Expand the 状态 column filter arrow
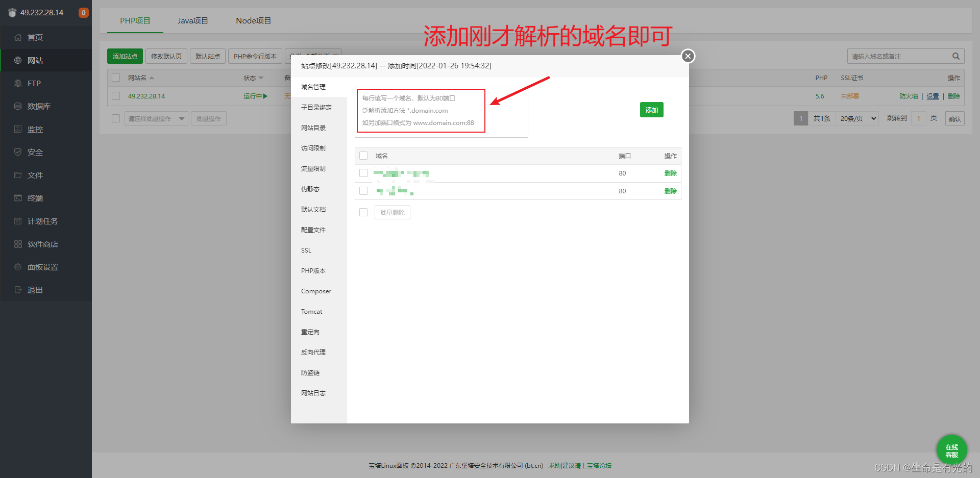Screen dimensions: 980x478 (261, 78)
